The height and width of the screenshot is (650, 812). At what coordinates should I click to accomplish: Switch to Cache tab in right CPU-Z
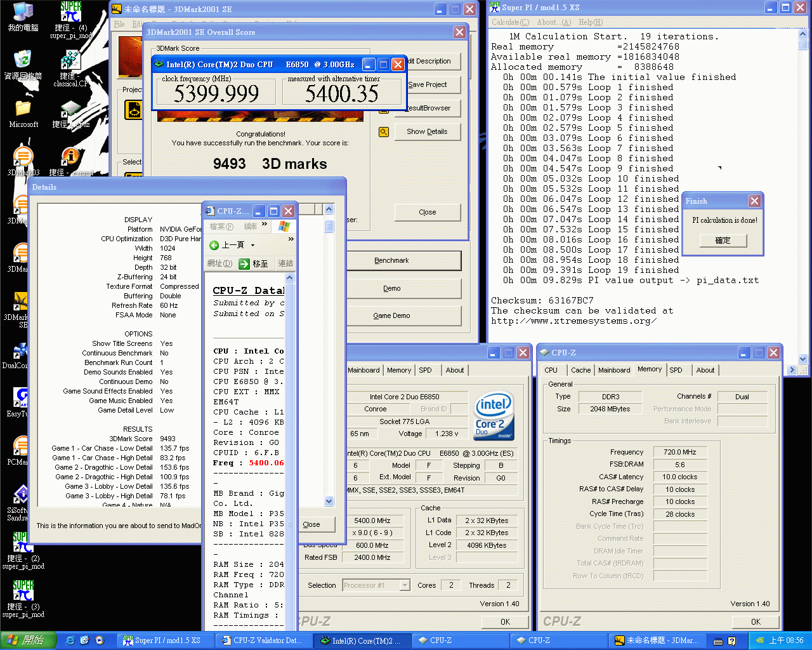(x=580, y=370)
